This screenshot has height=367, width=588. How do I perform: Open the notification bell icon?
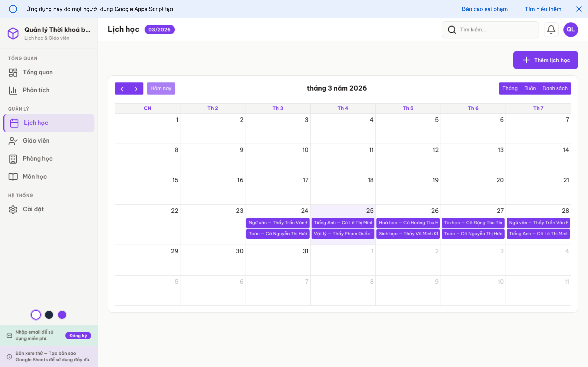coord(551,29)
